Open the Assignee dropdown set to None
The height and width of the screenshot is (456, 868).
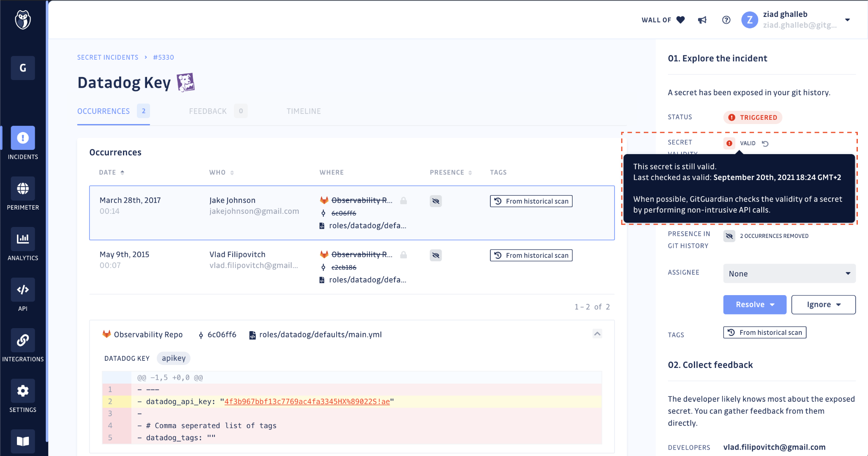click(789, 273)
